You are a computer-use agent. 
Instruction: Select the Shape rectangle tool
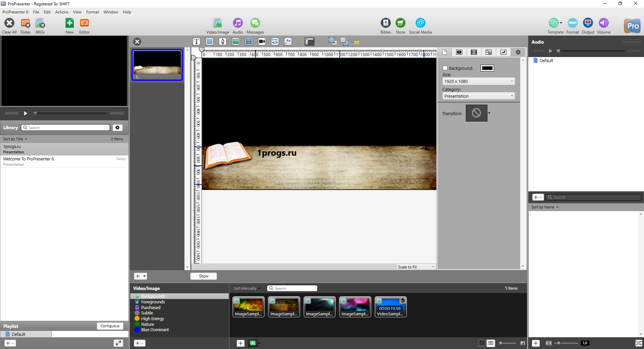pyautogui.click(x=210, y=42)
